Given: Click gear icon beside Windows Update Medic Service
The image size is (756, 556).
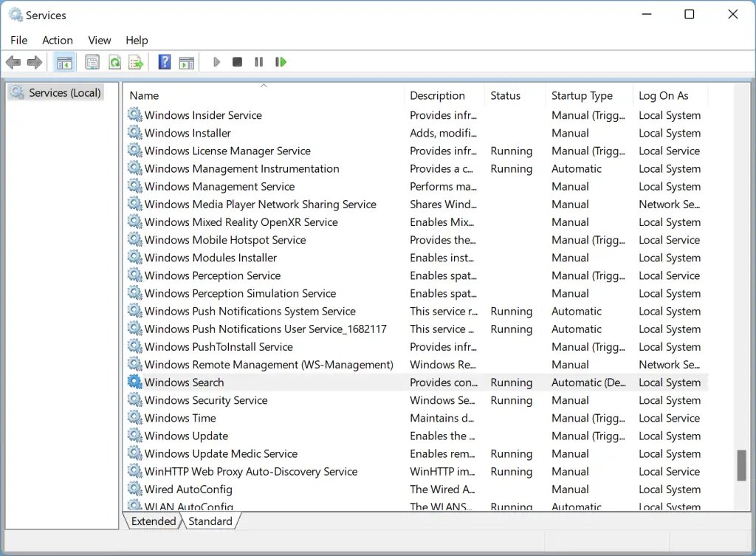Looking at the screenshot, I should 135,453.
